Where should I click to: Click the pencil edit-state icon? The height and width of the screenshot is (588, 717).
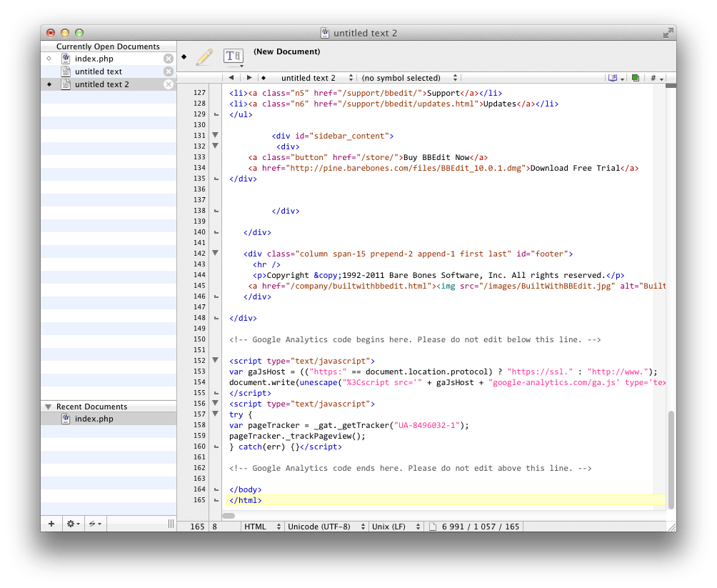(x=205, y=57)
